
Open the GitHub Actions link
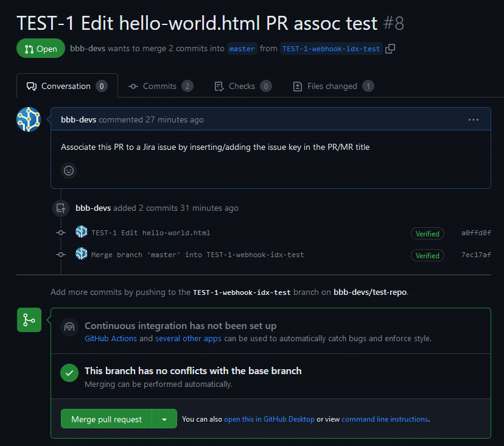point(111,338)
